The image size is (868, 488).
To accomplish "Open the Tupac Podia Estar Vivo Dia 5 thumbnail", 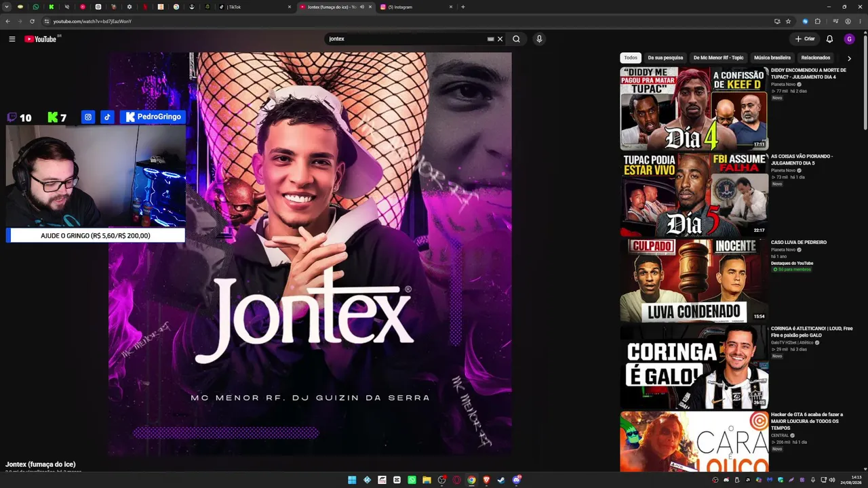I will [694, 195].
